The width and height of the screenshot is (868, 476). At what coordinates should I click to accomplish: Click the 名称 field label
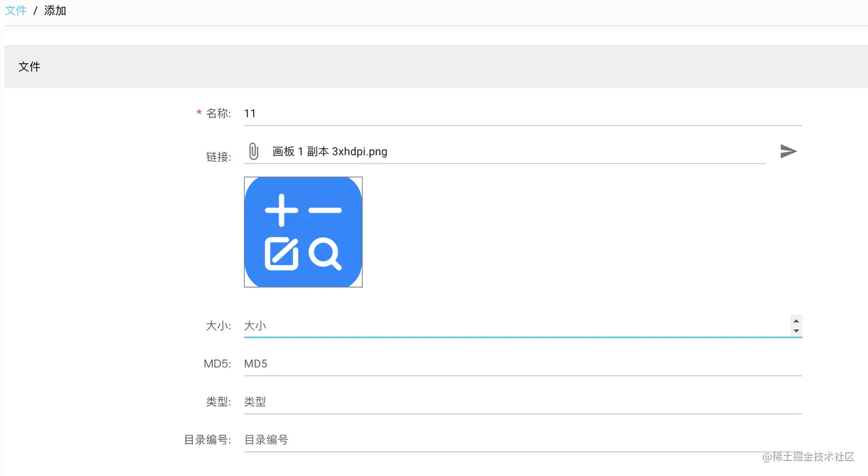pyautogui.click(x=218, y=114)
